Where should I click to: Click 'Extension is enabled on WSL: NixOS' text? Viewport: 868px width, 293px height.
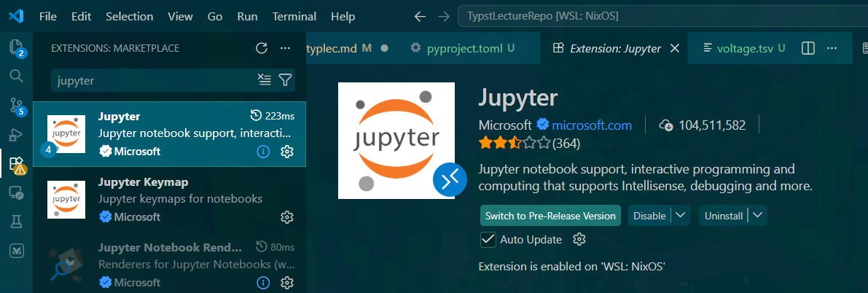(571, 267)
